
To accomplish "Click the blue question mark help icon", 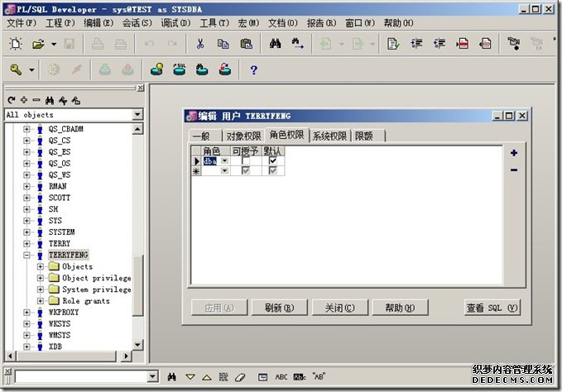I will tap(254, 70).
